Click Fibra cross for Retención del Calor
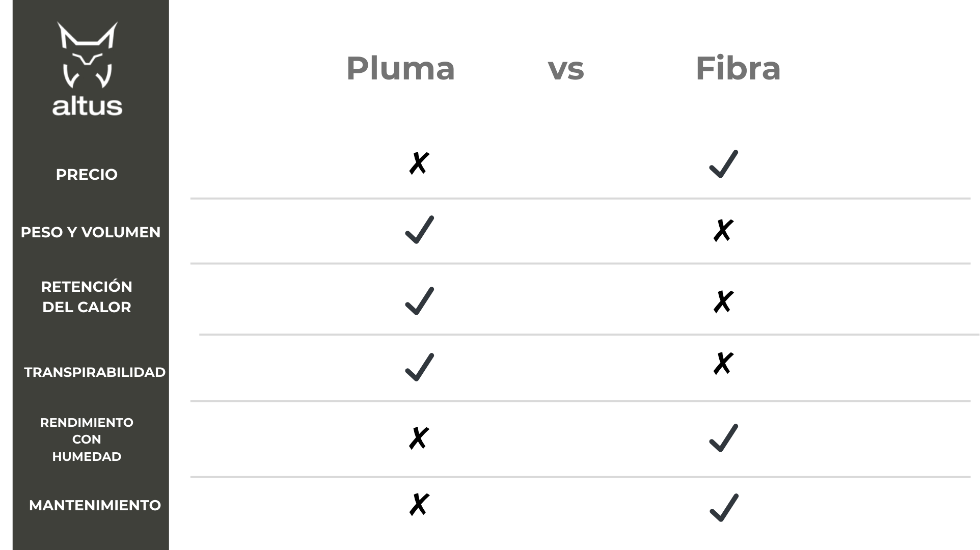980x550 pixels. pyautogui.click(x=723, y=302)
